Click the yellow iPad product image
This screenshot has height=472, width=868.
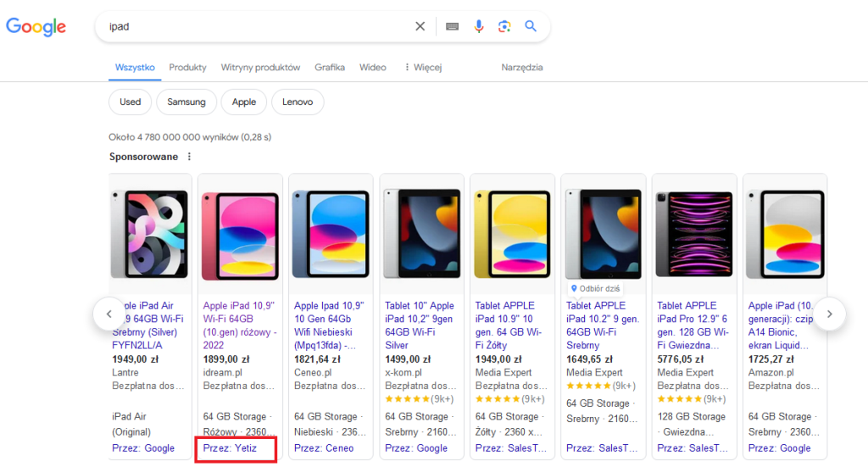(513, 234)
